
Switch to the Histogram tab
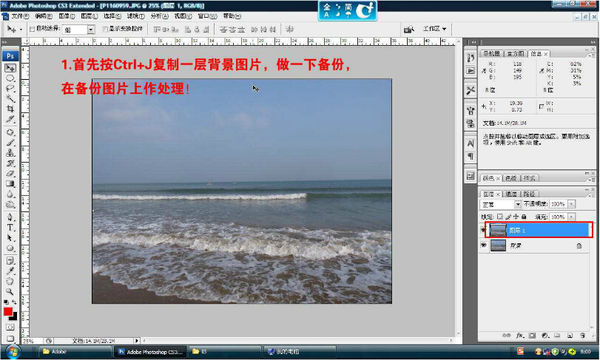(x=515, y=54)
